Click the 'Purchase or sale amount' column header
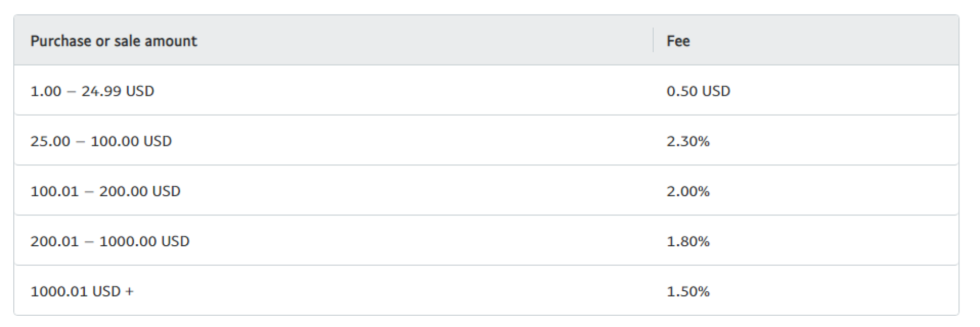Viewport: 980px width, 327px height. (114, 41)
